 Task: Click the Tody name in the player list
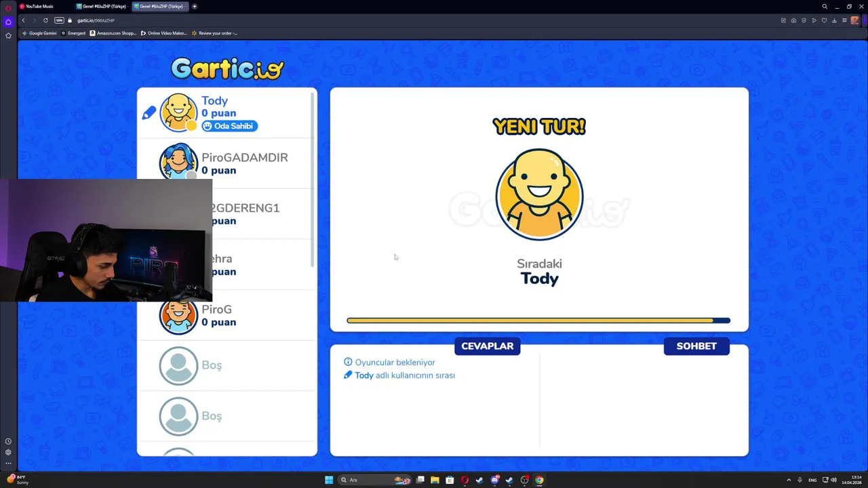[214, 100]
